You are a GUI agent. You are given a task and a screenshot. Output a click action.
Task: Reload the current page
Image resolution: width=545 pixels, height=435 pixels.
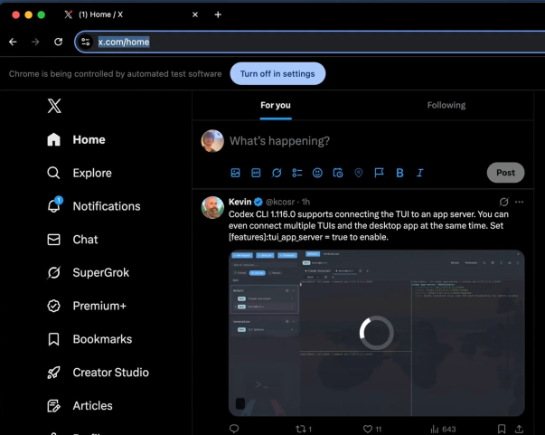pyautogui.click(x=58, y=42)
